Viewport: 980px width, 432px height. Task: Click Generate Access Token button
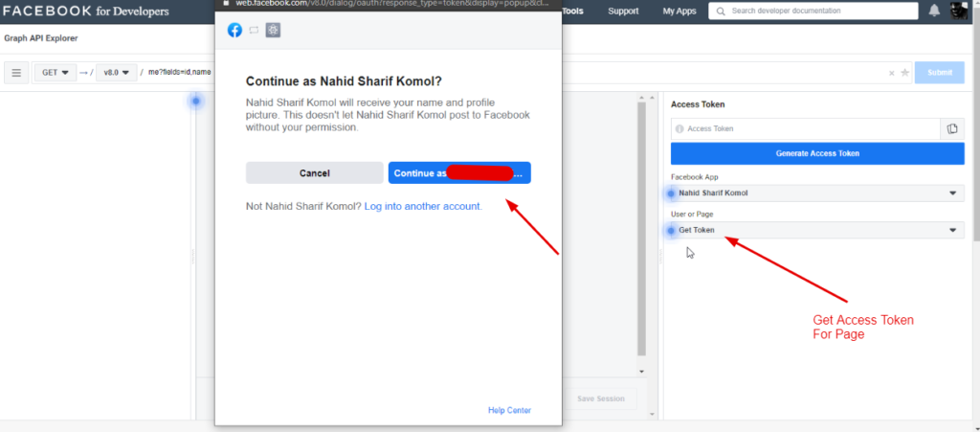[x=817, y=153]
